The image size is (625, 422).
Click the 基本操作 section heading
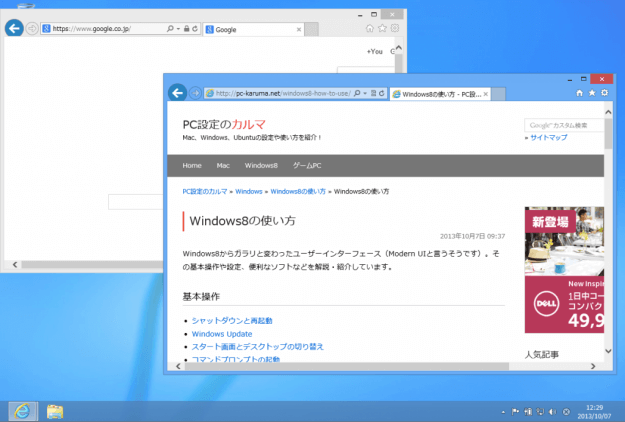click(x=201, y=296)
